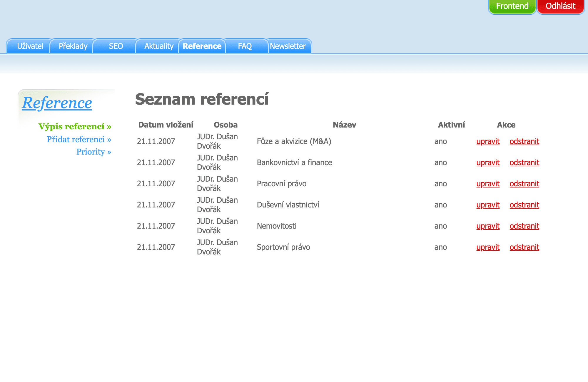This screenshot has width=588, height=382.
Task: Click upravit for Nemovitosti entry
Action: 489,226
